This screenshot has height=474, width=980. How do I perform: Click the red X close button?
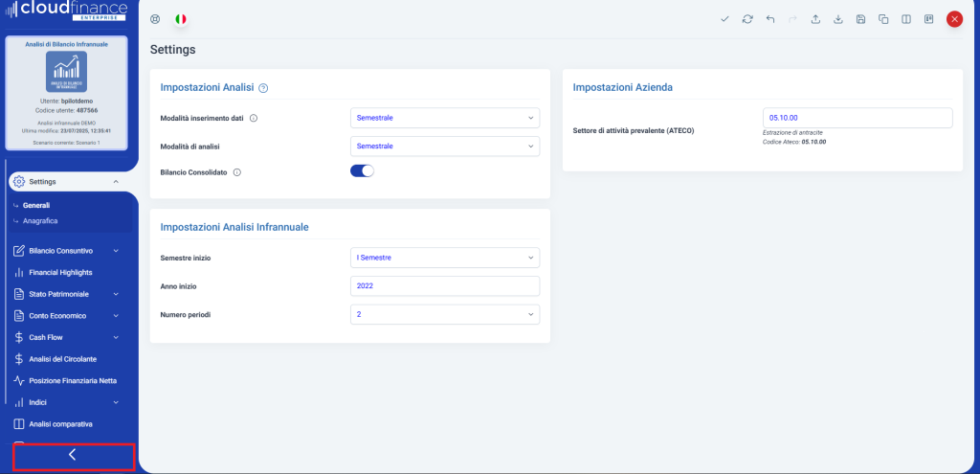coord(954,19)
